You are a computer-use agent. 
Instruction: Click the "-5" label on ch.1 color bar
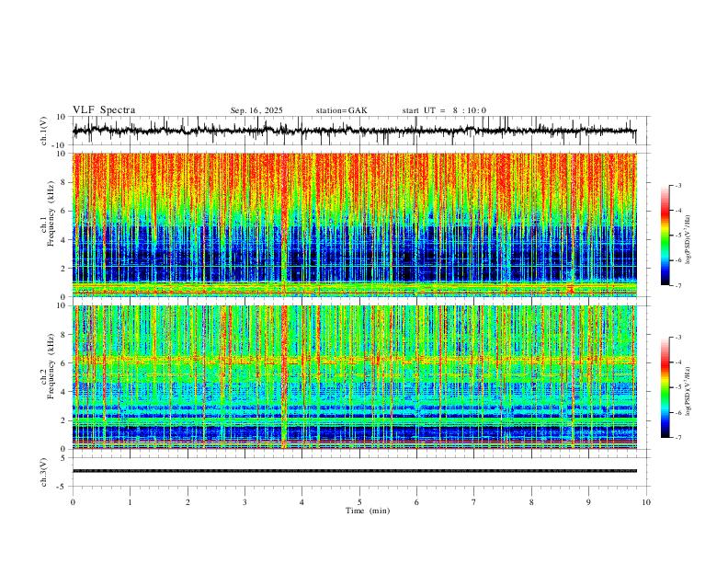(x=678, y=236)
